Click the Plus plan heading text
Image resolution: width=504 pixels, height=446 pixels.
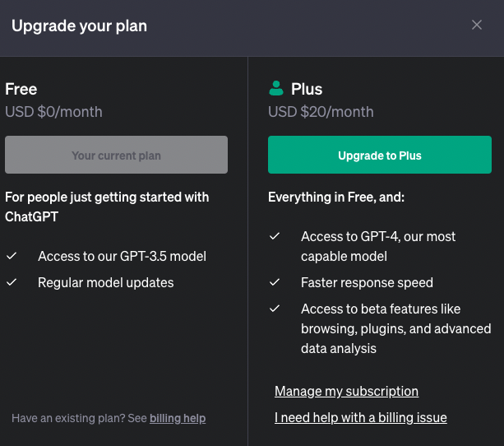(307, 89)
